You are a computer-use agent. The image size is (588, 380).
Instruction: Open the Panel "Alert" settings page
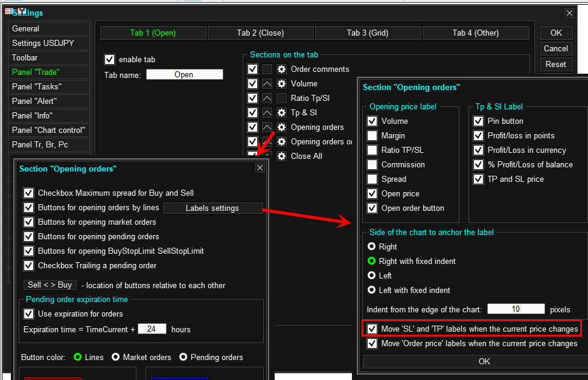pos(49,101)
